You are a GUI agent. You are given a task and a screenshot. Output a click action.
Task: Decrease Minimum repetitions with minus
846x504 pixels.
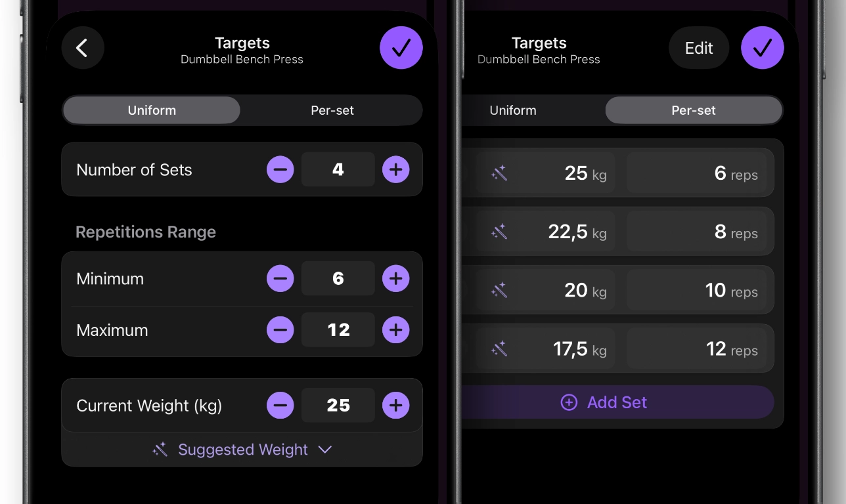280,278
